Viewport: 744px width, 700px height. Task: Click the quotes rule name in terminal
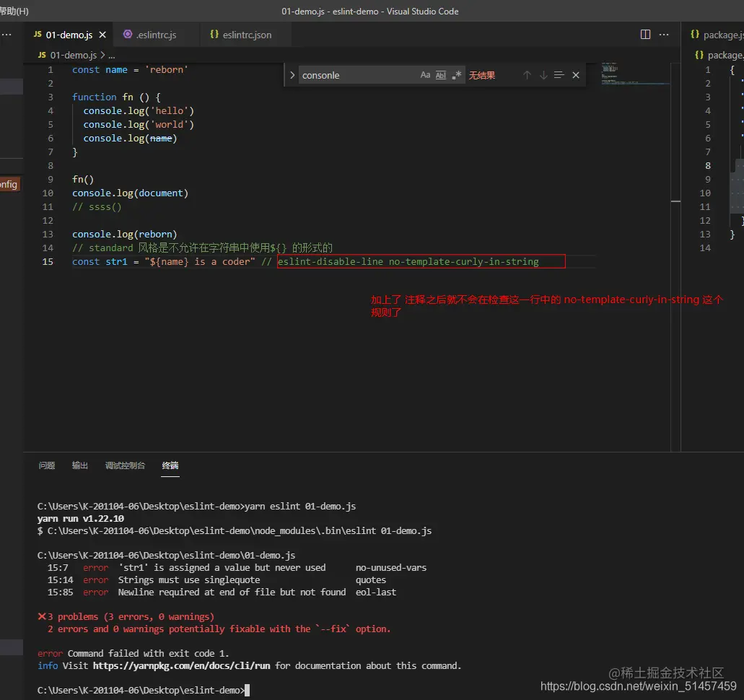coord(371,580)
